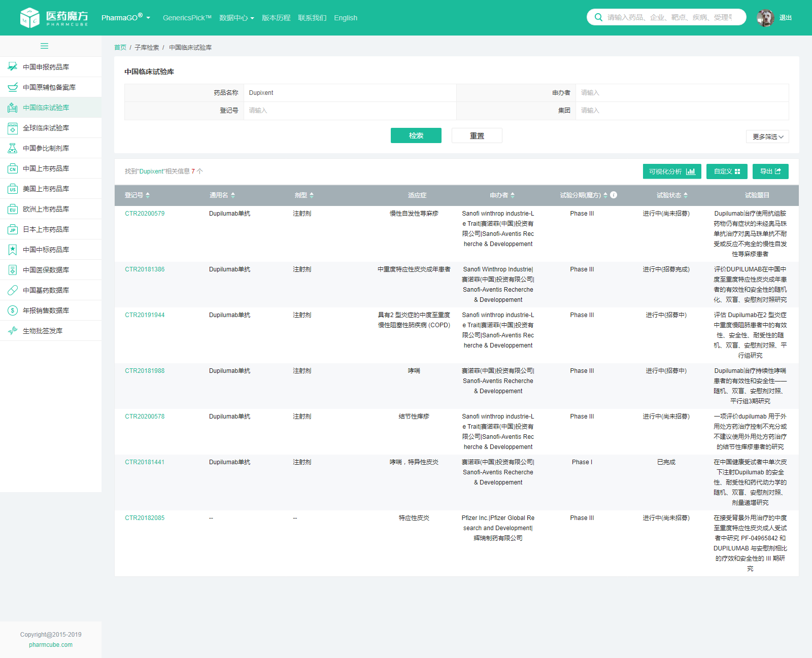Click the PharmCube logo
812x658 pixels.
coord(54,18)
